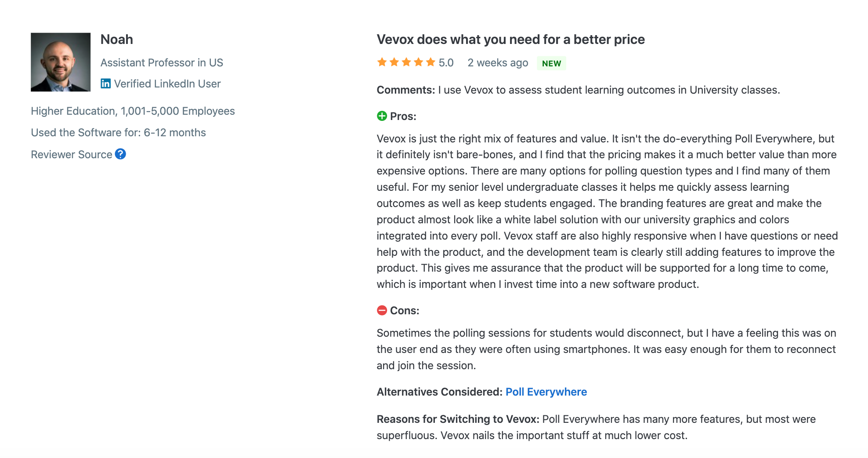Click the Reviewer Source label
868x458 pixels.
(72, 155)
